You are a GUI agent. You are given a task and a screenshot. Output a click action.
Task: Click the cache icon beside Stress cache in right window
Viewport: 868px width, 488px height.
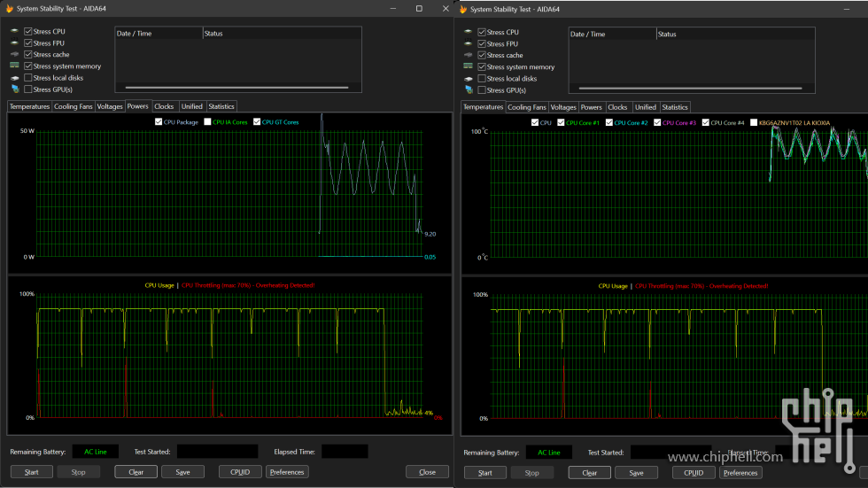point(469,55)
